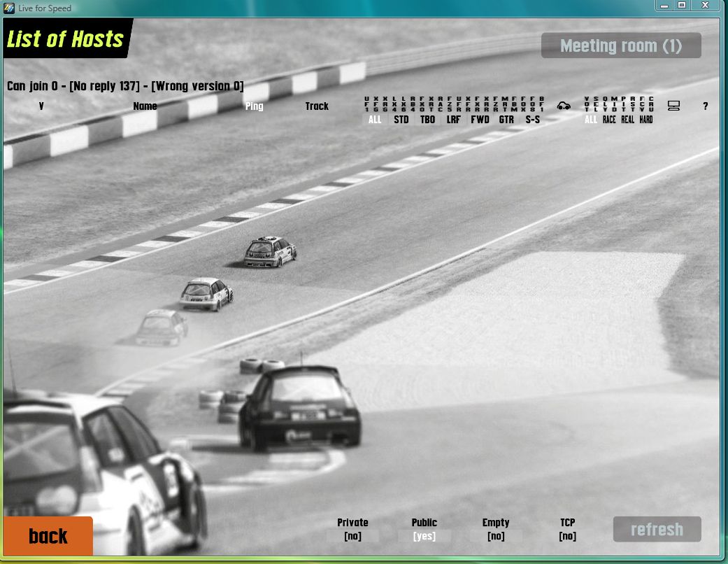
Task: Toggle the LX4 car filter column
Action: pos(394,104)
